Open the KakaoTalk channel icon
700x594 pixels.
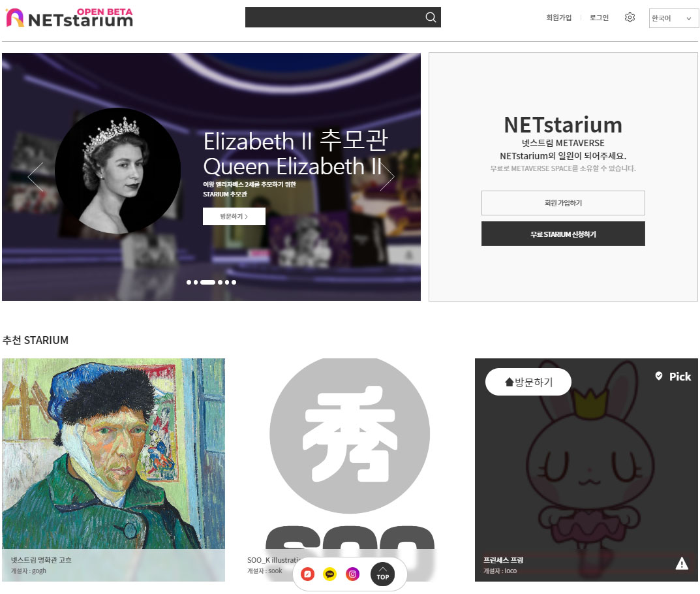[x=329, y=574]
